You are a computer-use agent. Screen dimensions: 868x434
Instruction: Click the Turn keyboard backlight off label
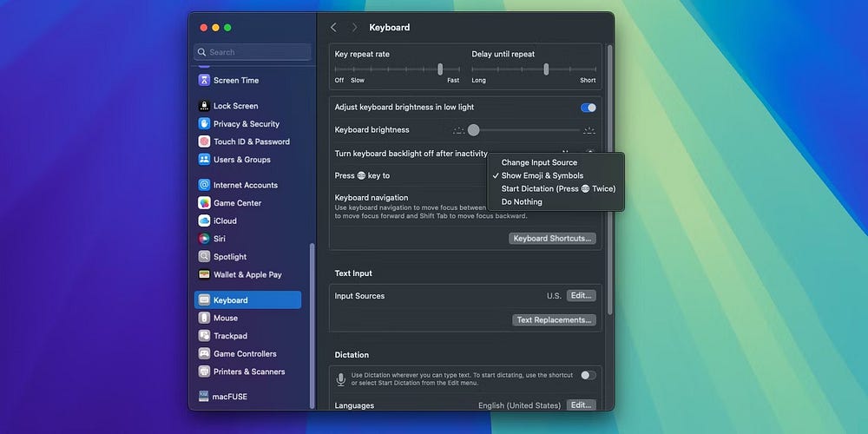pyautogui.click(x=411, y=154)
